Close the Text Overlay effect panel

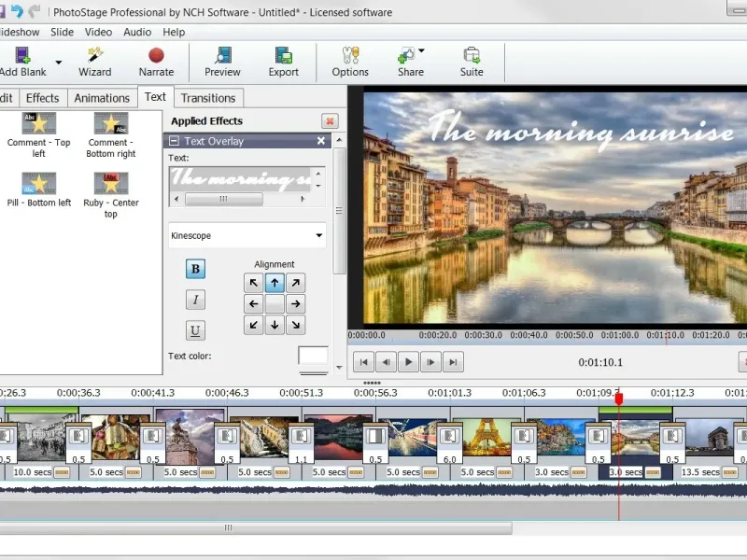(321, 141)
